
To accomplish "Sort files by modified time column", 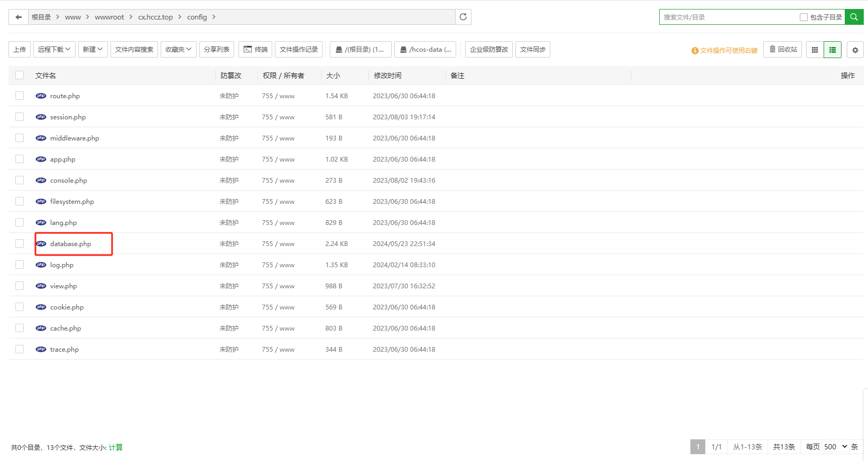I will pos(387,76).
